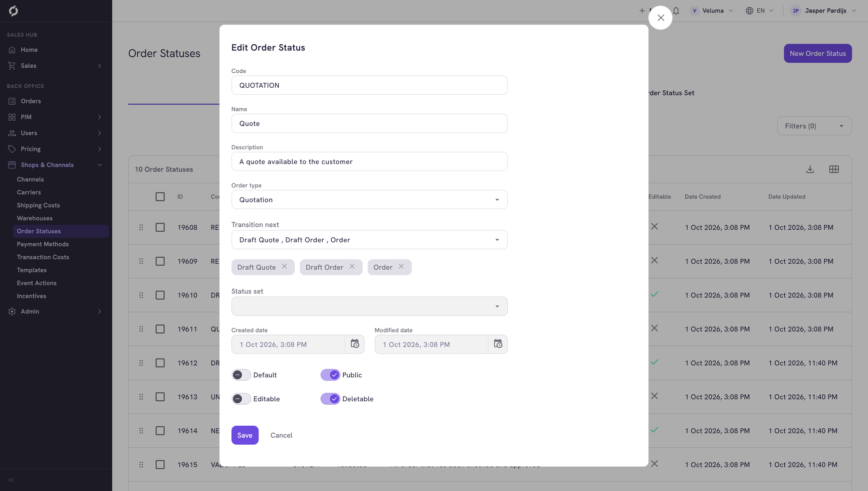Open Payment Methods page
868x491 pixels.
point(43,244)
